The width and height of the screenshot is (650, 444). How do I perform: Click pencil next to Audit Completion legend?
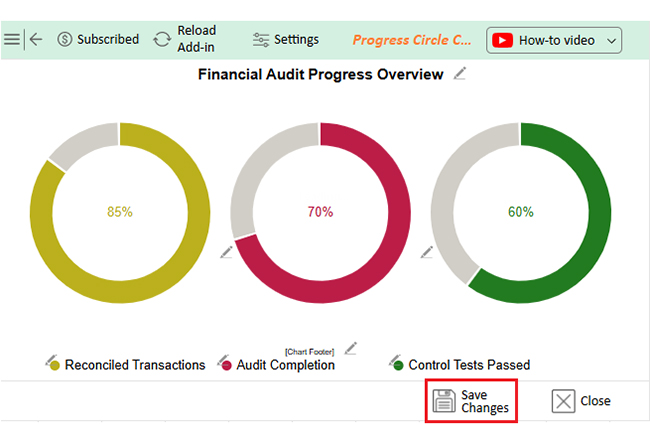click(223, 359)
